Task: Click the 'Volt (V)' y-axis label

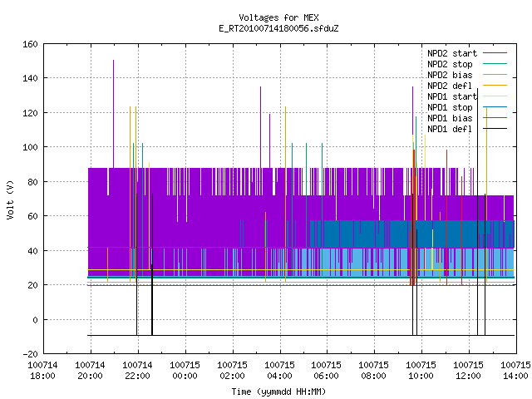Action: [x=11, y=199]
